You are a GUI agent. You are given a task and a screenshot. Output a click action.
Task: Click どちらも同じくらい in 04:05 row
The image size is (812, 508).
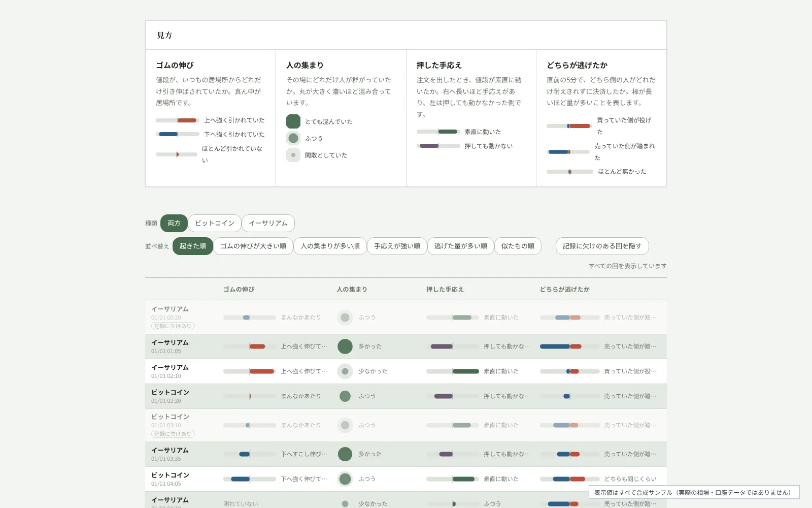pyautogui.click(x=630, y=479)
